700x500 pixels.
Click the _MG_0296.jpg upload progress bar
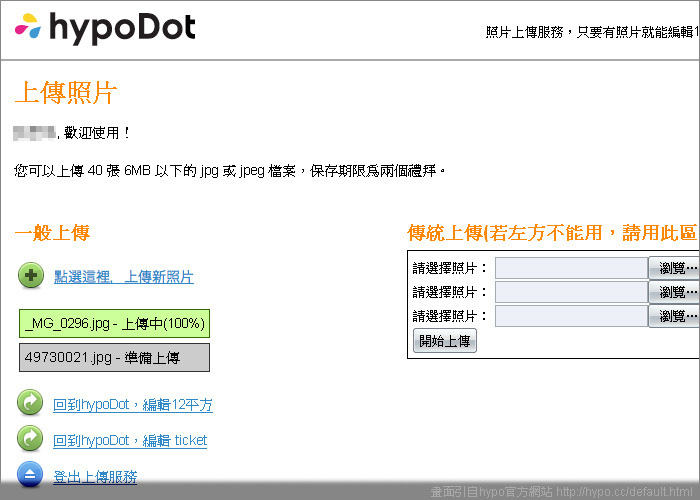pyautogui.click(x=114, y=323)
